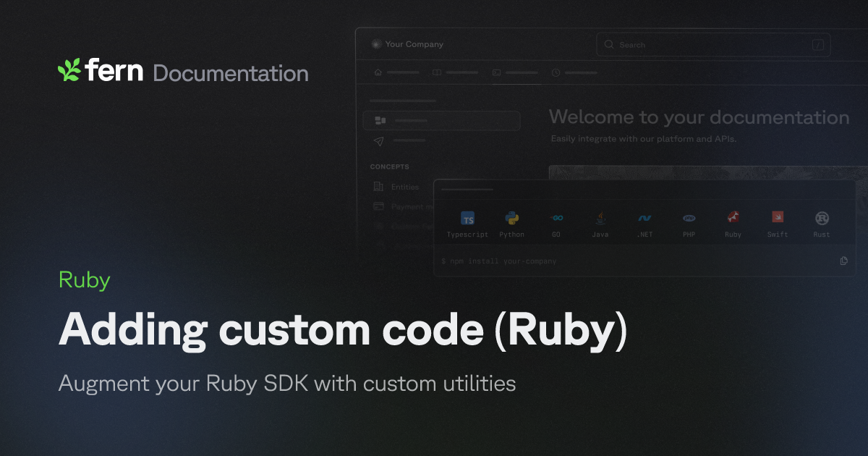Open the book icon navigation tab
This screenshot has height=456, width=868.
pyautogui.click(x=455, y=72)
